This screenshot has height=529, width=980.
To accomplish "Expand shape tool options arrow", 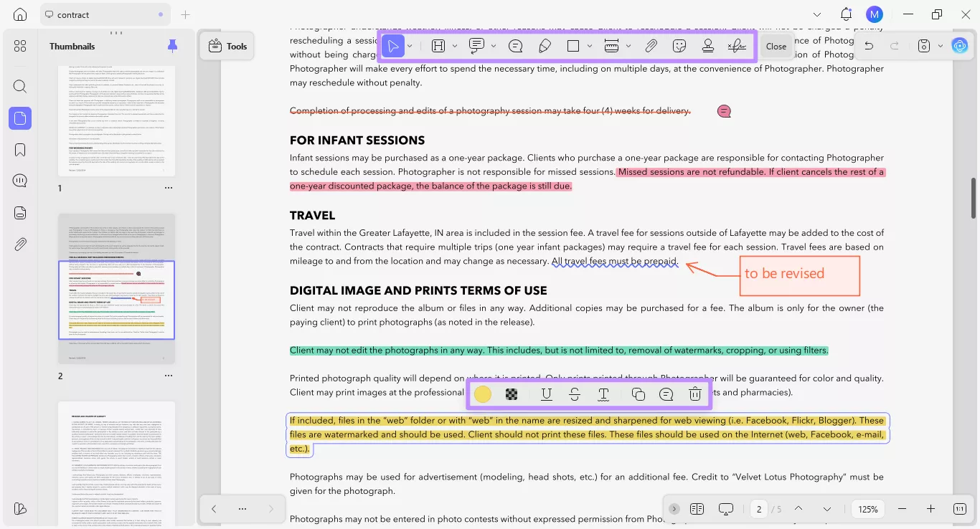I will click(x=590, y=46).
